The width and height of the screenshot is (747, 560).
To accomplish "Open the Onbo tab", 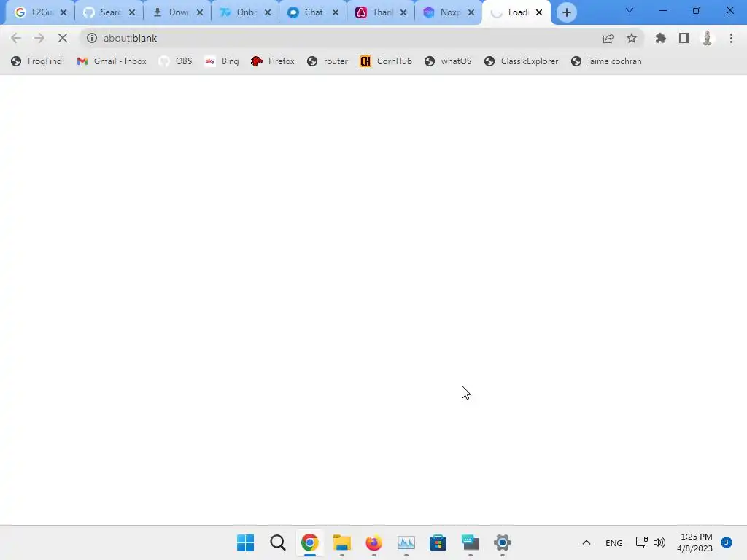I will 239,12.
